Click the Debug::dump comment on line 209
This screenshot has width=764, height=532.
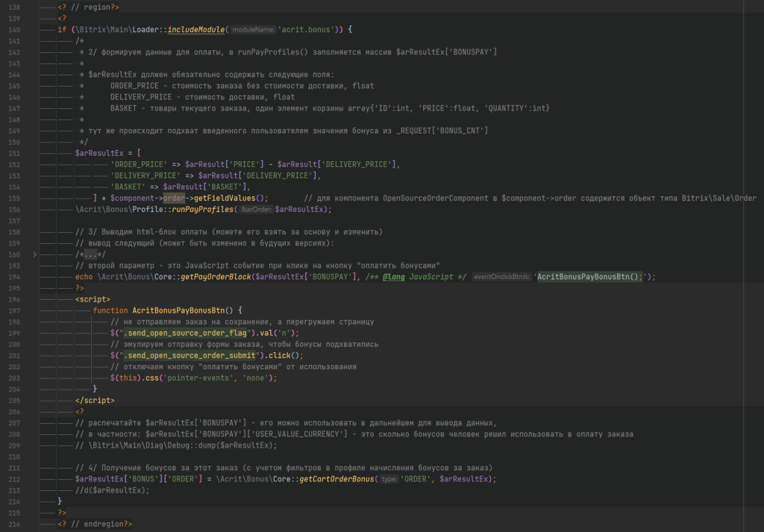[x=176, y=445]
